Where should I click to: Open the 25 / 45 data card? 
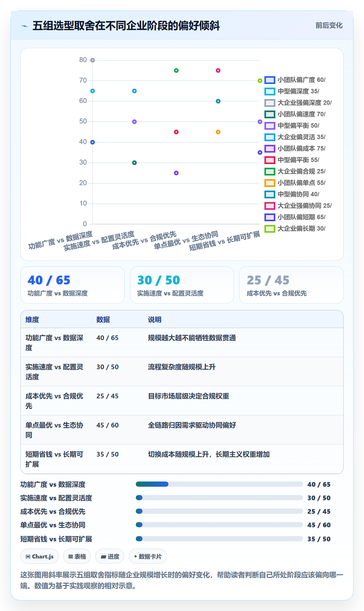291,285
